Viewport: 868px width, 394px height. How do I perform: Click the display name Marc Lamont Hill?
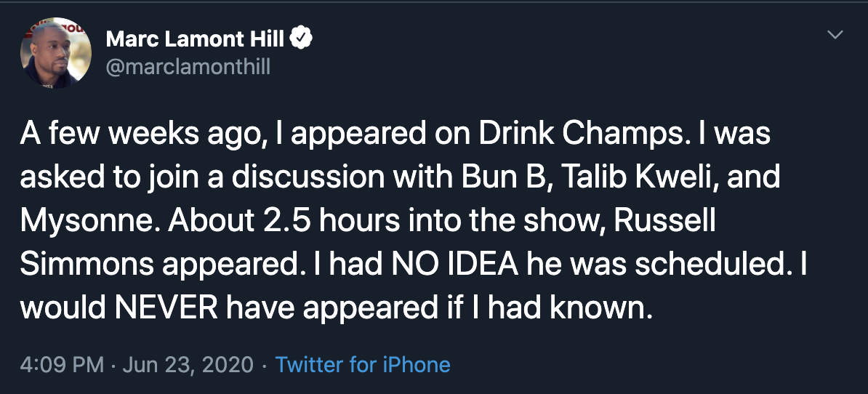(195, 39)
